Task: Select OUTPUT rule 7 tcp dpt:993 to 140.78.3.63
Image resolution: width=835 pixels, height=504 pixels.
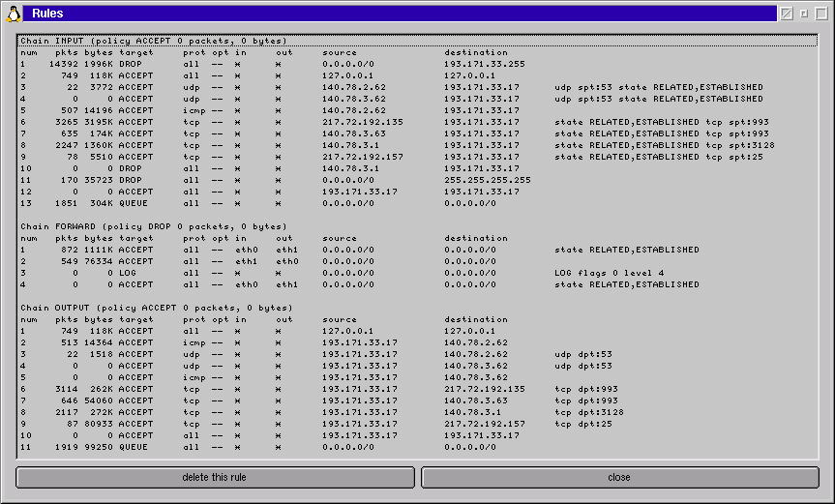Action: pyautogui.click(x=418, y=400)
